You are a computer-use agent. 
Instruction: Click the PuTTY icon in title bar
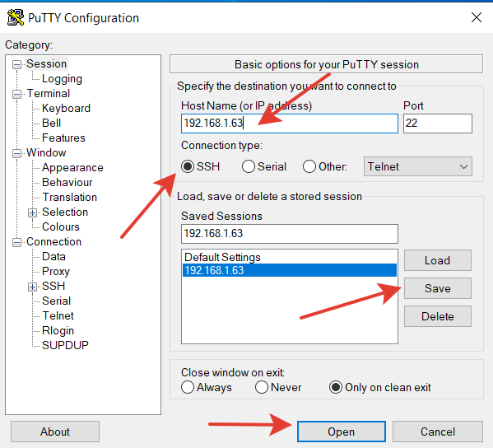tap(15, 17)
